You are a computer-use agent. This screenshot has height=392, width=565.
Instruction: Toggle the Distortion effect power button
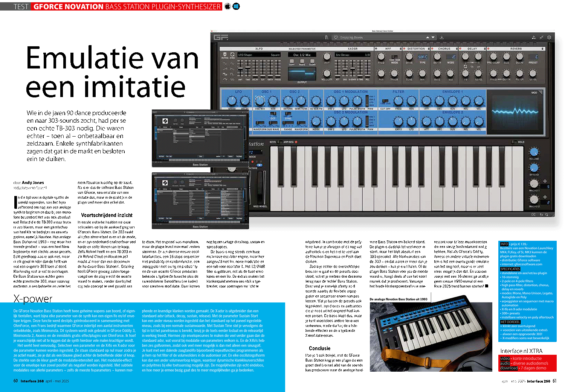(404, 49)
